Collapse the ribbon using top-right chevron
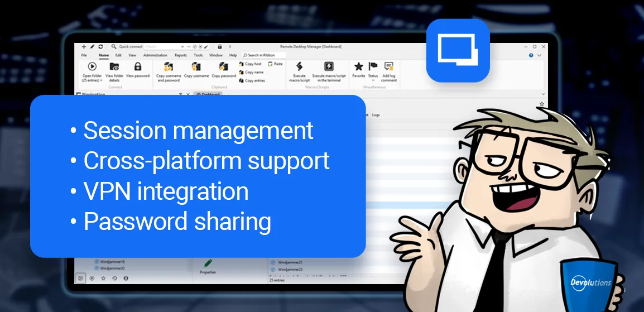The image size is (644, 312). (539, 55)
